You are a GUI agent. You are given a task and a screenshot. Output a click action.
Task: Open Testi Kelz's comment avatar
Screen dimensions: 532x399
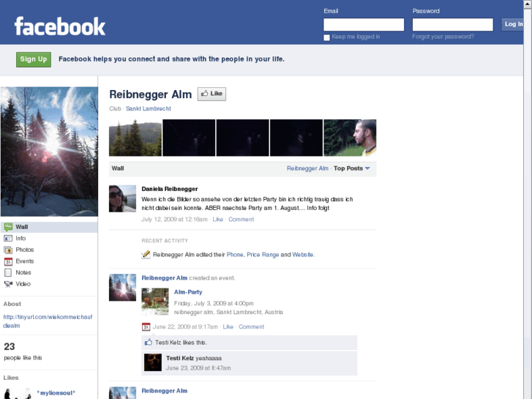(153, 362)
